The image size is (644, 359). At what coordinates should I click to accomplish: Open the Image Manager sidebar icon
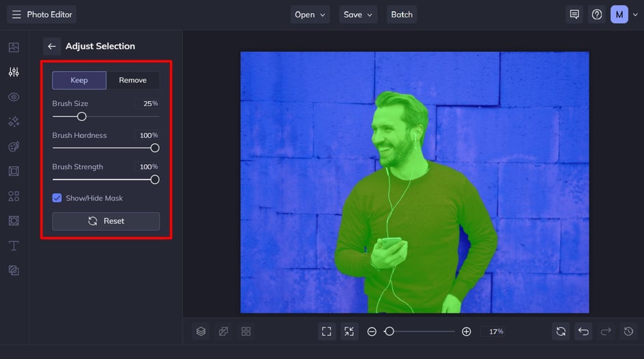pyautogui.click(x=14, y=47)
